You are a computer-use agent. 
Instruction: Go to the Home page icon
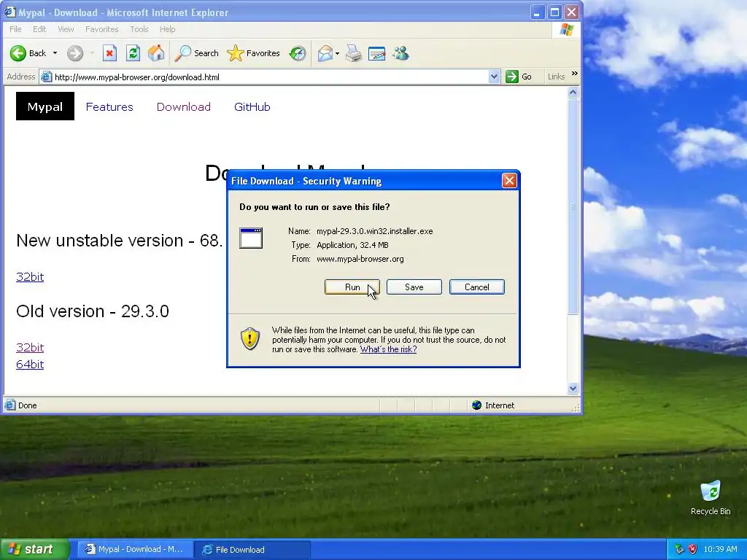click(x=156, y=53)
